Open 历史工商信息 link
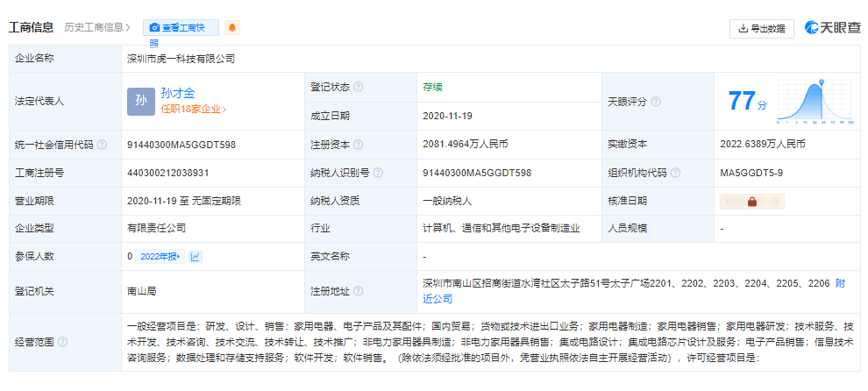The width and height of the screenshot is (868, 391). [x=96, y=27]
